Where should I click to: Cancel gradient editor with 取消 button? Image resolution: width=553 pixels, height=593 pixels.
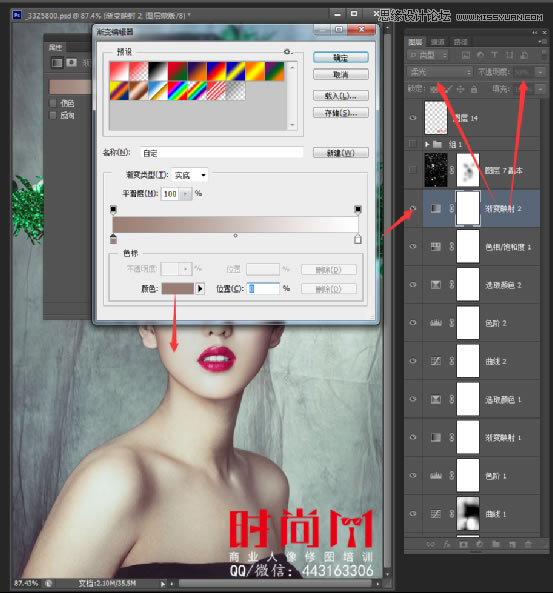pos(341,75)
